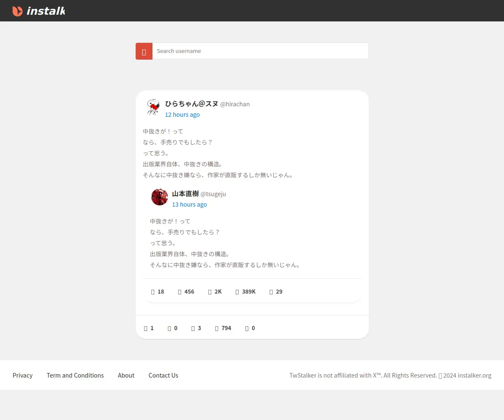This screenshot has height=420, width=504.
Task: Click the quoted tweet icon showing 456
Action: (x=180, y=291)
